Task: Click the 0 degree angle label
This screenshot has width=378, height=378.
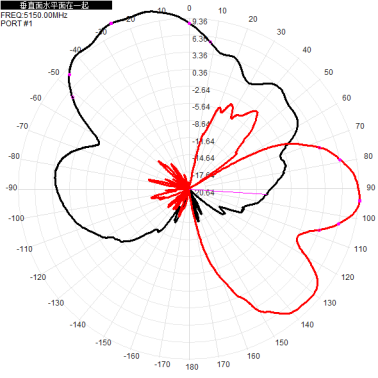Action: pyautogui.click(x=189, y=8)
